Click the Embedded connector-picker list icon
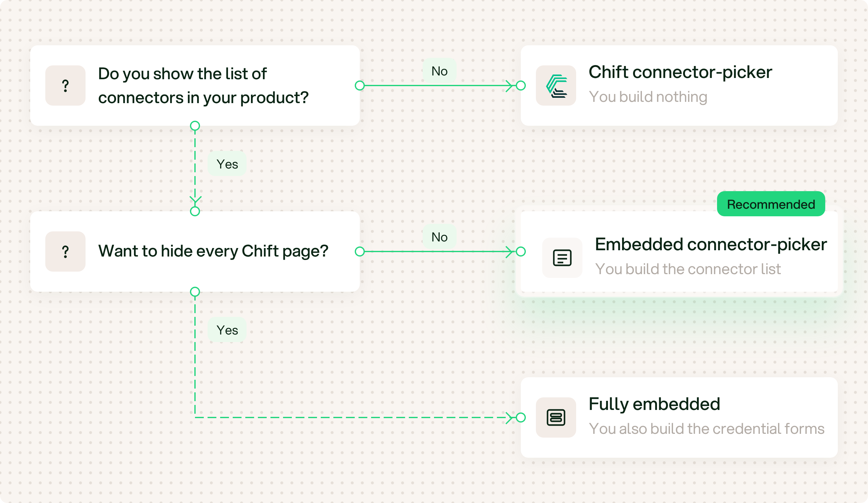Viewport: 868px width, 503px height. click(x=562, y=257)
